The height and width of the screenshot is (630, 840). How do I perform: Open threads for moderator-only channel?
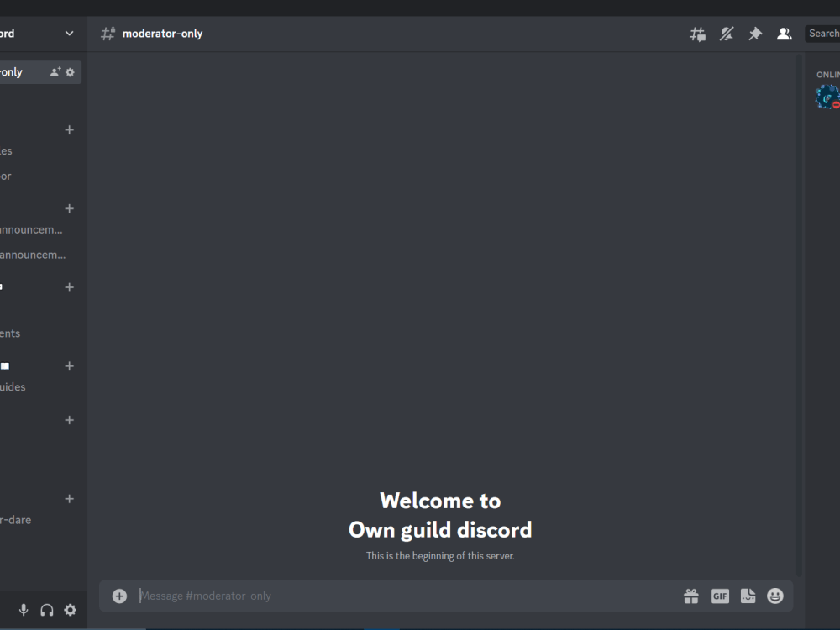click(697, 34)
